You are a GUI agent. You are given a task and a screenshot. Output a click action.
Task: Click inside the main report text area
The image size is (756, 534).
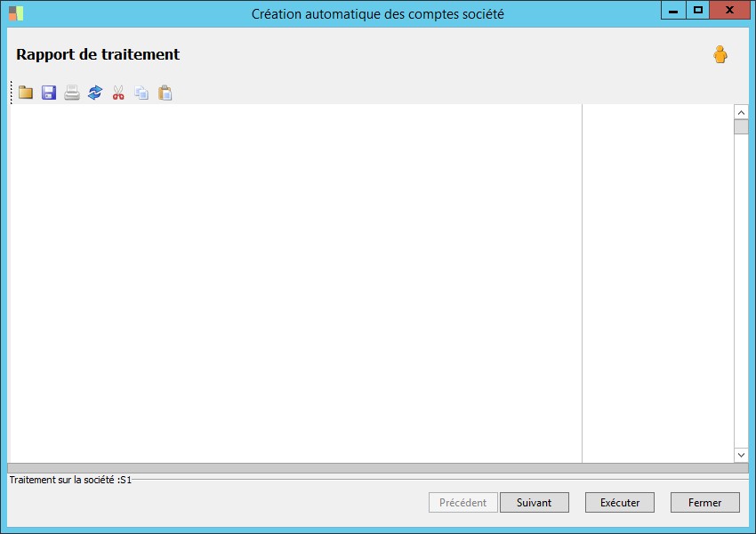pyautogui.click(x=295, y=283)
